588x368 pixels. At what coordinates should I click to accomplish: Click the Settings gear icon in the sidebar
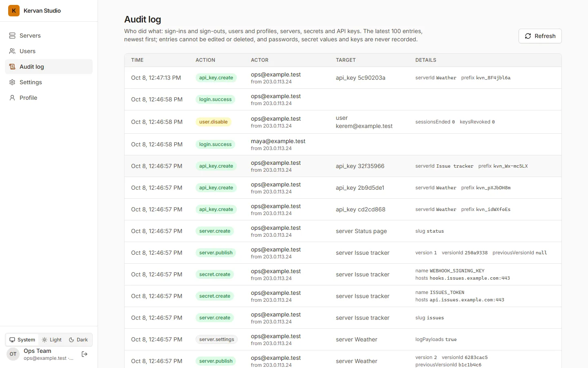[x=12, y=82]
